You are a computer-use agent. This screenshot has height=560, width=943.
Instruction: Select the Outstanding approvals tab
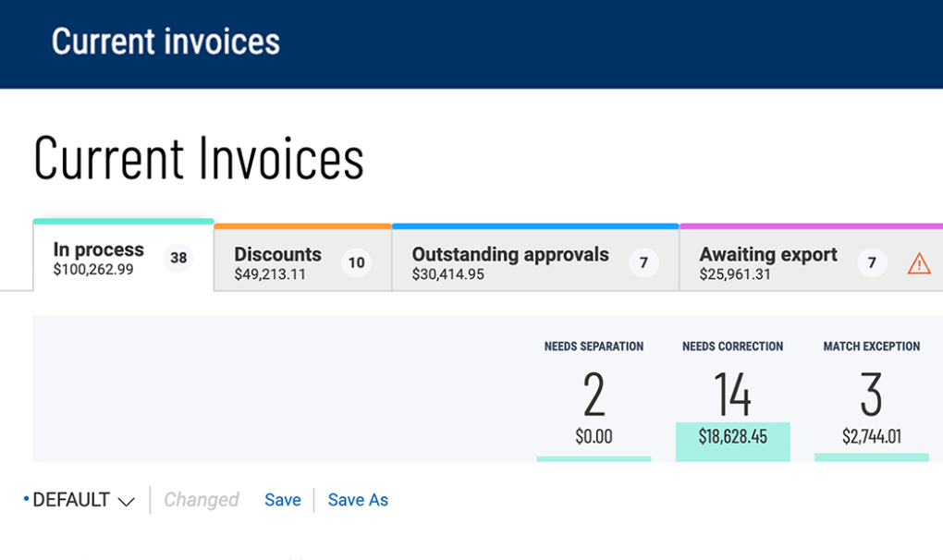tap(510, 262)
